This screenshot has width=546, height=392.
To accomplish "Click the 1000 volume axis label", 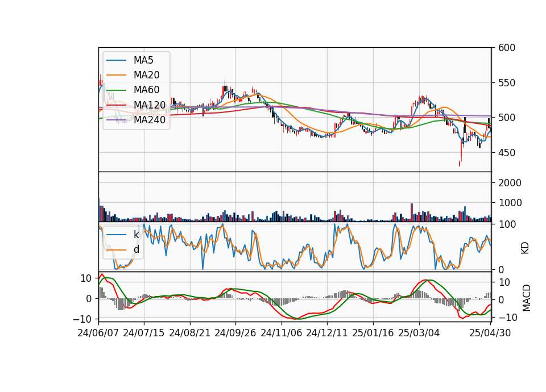I will 510,203.
